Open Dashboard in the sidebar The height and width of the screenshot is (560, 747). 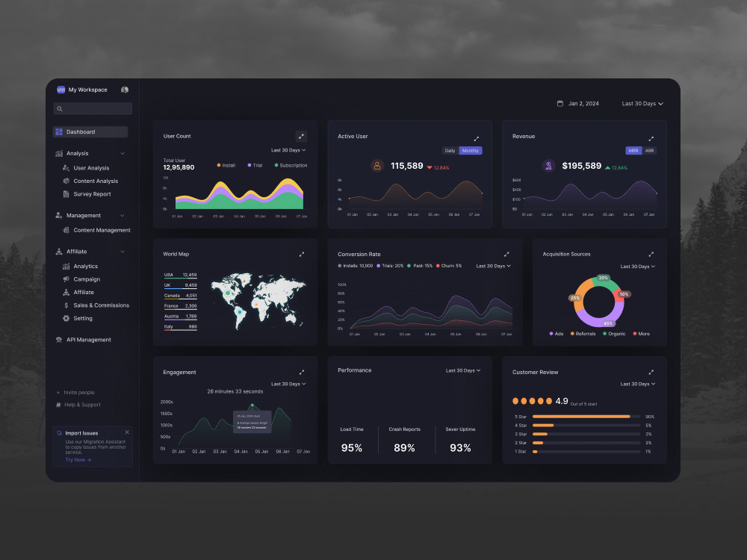[90, 132]
